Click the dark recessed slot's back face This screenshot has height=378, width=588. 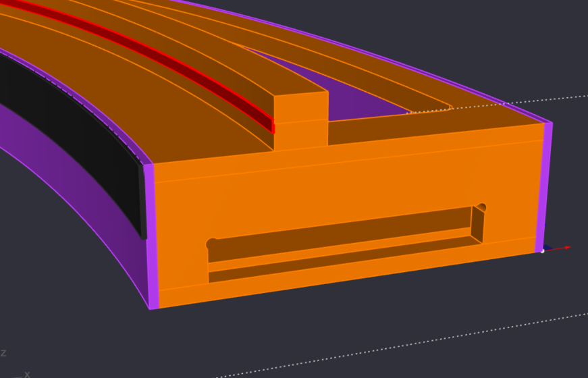338,234
